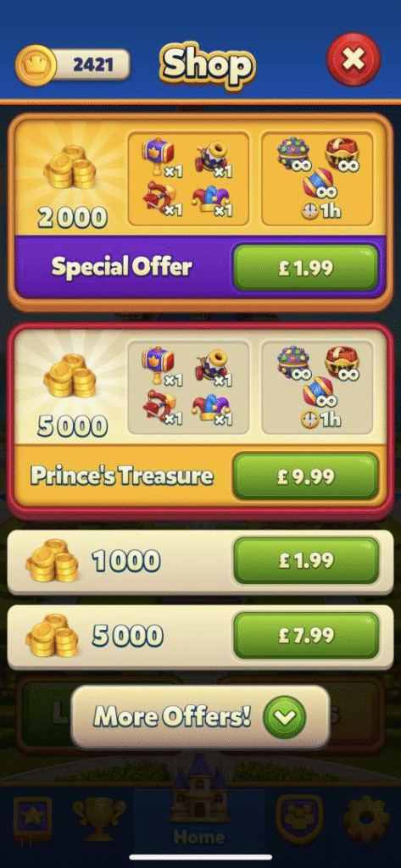Tap the gold crown coin icon

[x=35, y=64]
